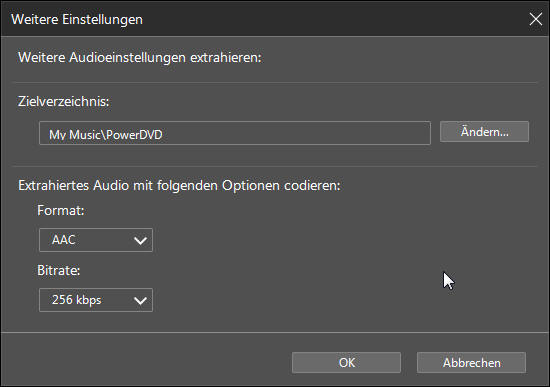Click the 'Zielverzeichnis:' label
Screen dimensions: 550x387
pos(63,101)
